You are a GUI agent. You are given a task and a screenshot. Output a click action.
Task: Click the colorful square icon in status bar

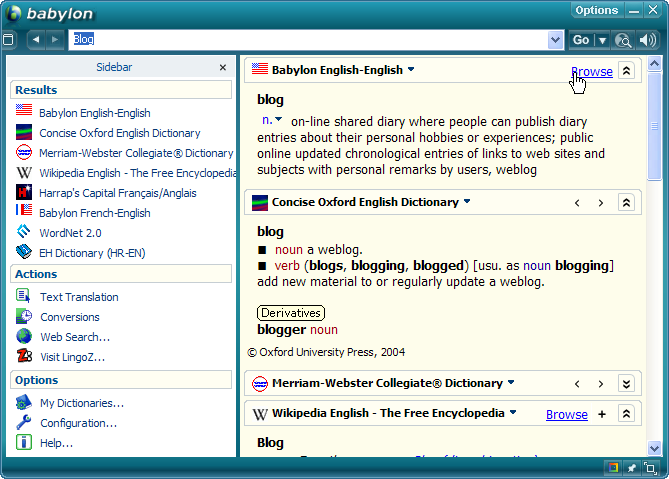click(x=614, y=467)
